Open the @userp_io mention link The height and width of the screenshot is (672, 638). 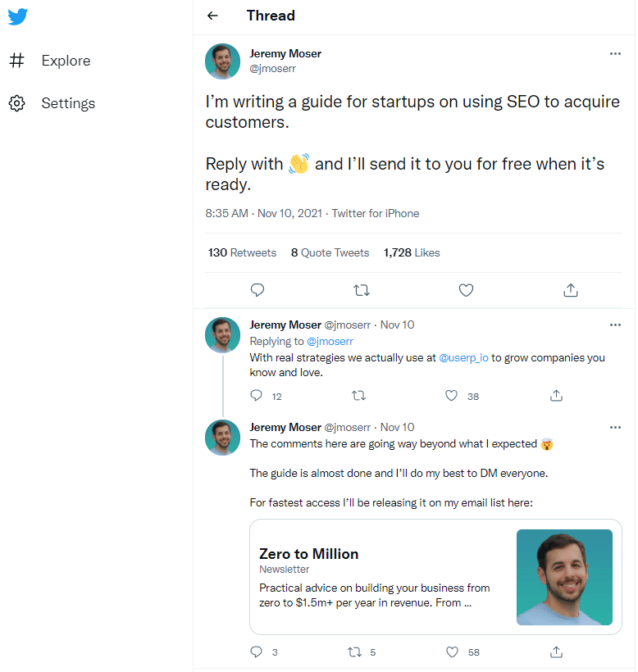464,358
